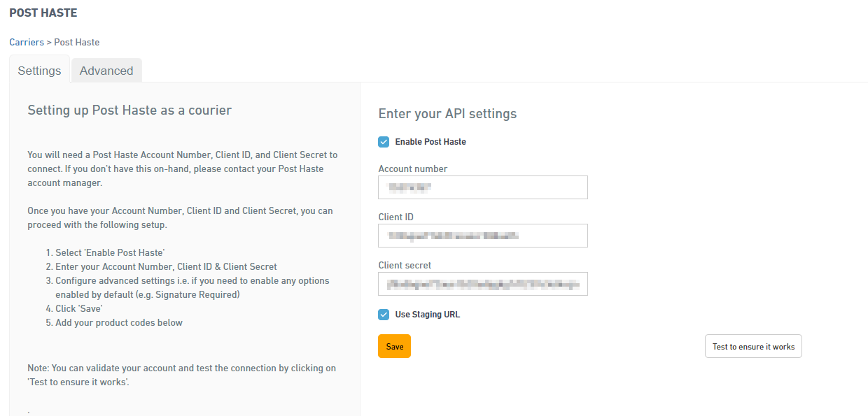Click step 3 'Configure advanced settings' text

pos(192,287)
